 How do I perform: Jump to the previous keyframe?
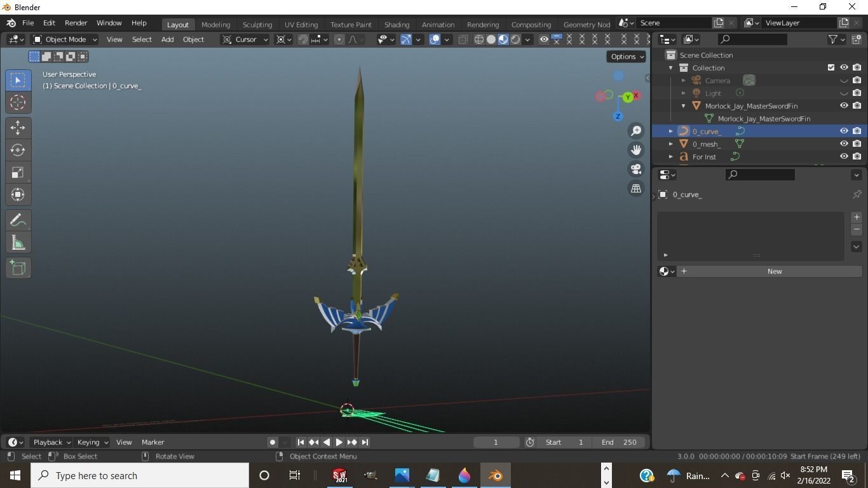point(314,442)
